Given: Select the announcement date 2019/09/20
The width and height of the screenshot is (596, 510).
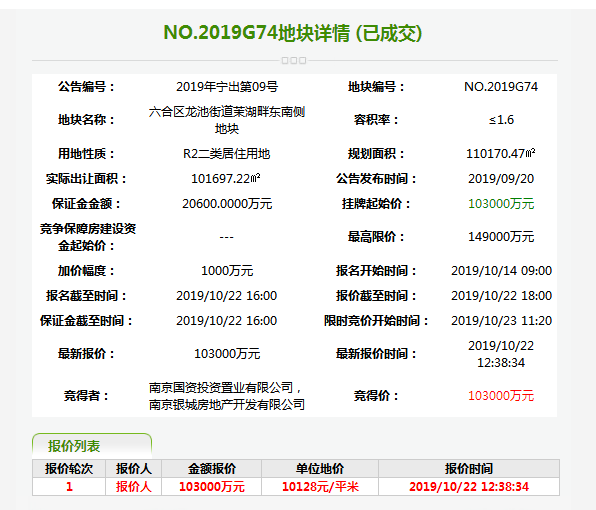Looking at the screenshot, I should point(501,179).
